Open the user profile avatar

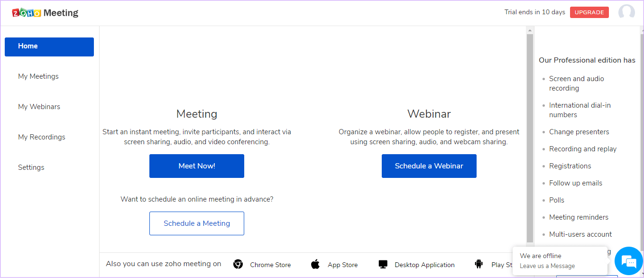point(626,12)
